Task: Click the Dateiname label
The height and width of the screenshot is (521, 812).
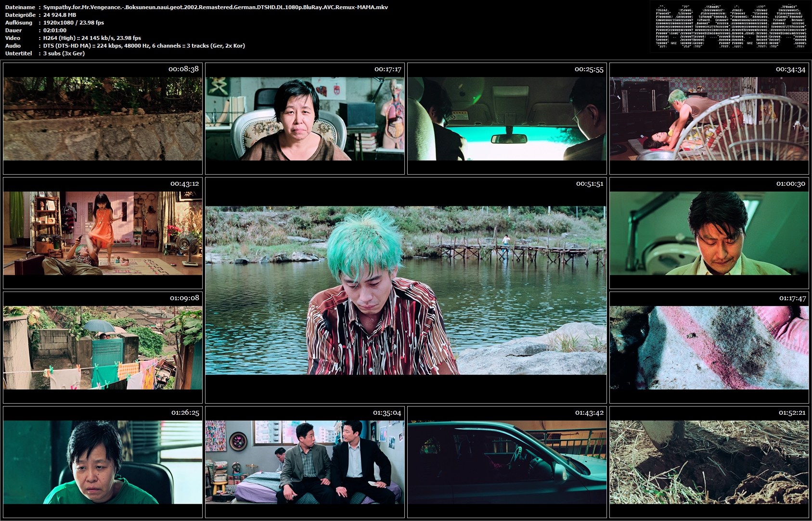Action: pyautogui.click(x=20, y=7)
